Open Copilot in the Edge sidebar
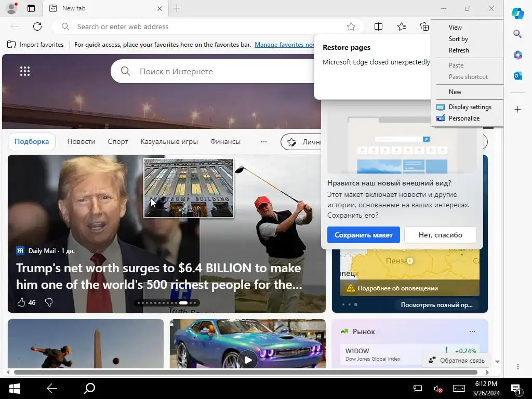The height and width of the screenshot is (399, 532). point(518,13)
